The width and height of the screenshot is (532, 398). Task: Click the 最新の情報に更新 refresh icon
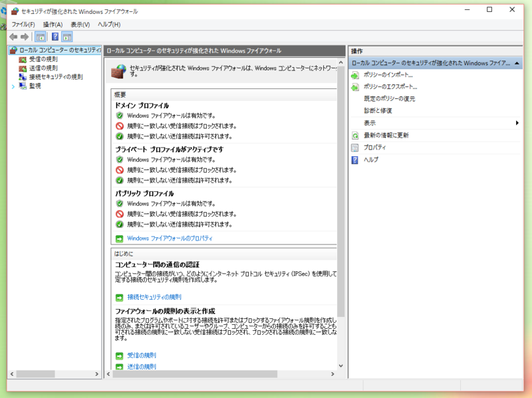355,136
